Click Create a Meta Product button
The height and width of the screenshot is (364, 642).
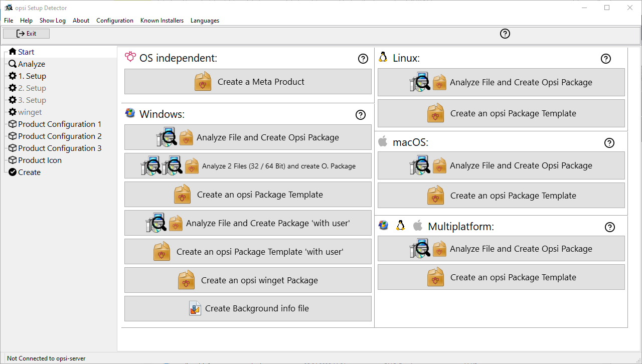(248, 81)
